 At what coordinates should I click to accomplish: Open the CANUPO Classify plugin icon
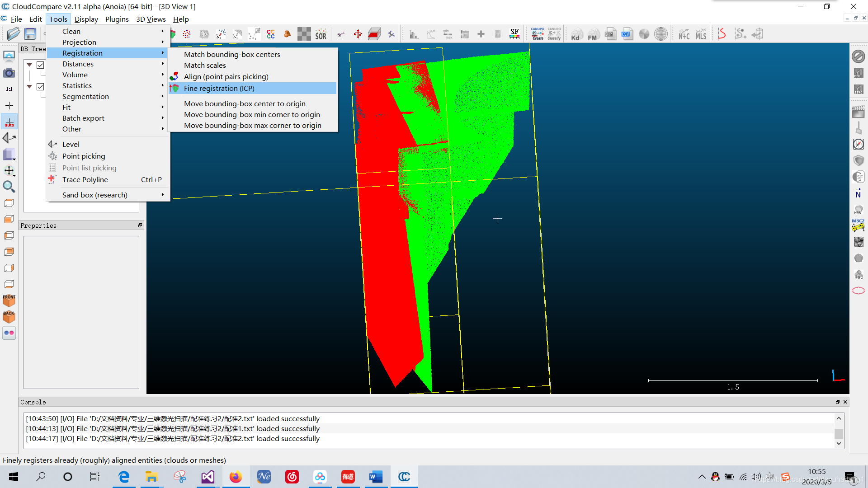tap(554, 34)
